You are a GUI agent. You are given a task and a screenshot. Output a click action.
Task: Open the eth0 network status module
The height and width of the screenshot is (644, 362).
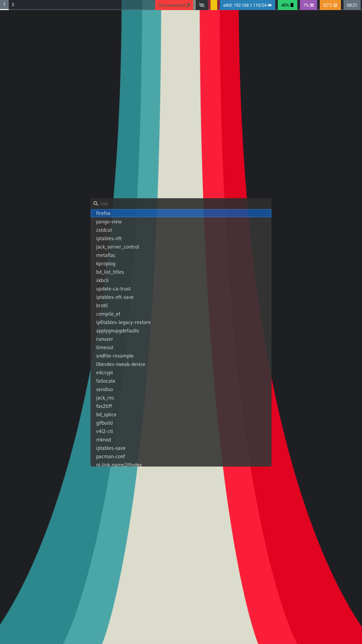[247, 5]
